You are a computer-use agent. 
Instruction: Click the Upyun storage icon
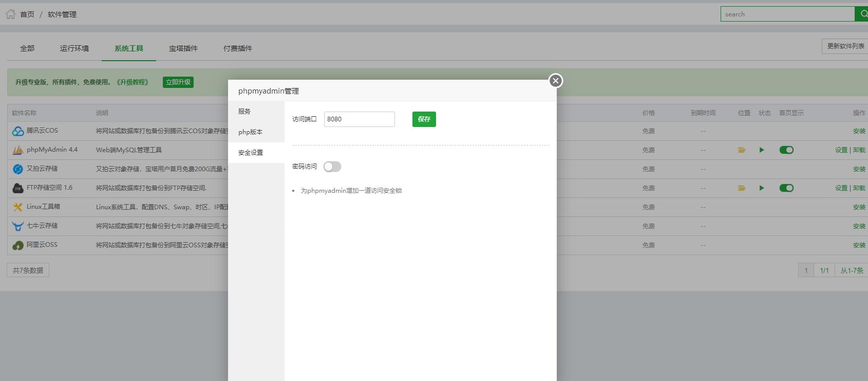click(18, 169)
